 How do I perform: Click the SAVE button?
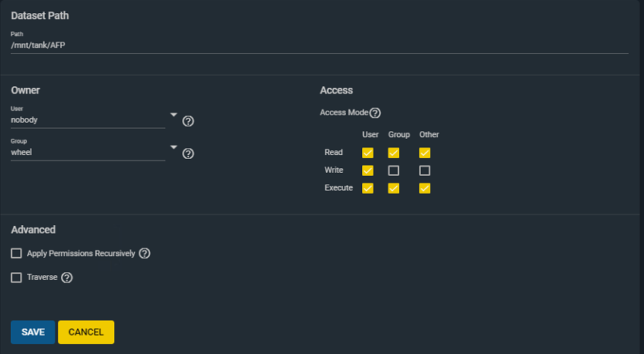coord(33,332)
